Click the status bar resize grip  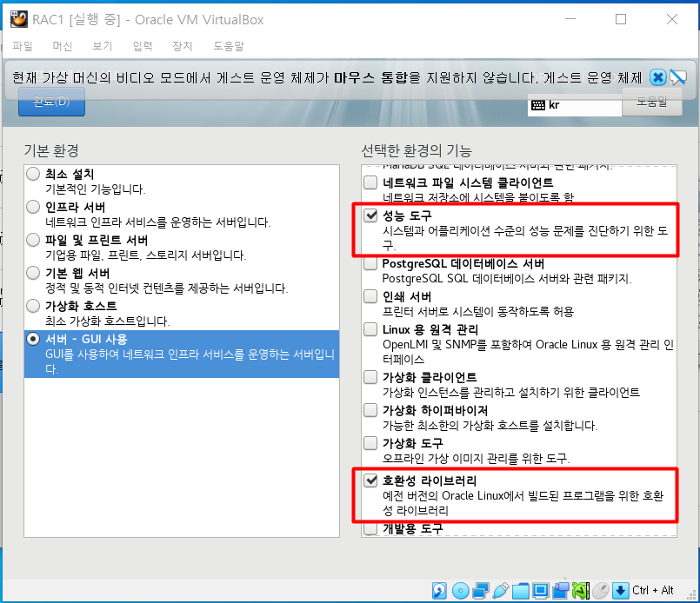(692, 595)
